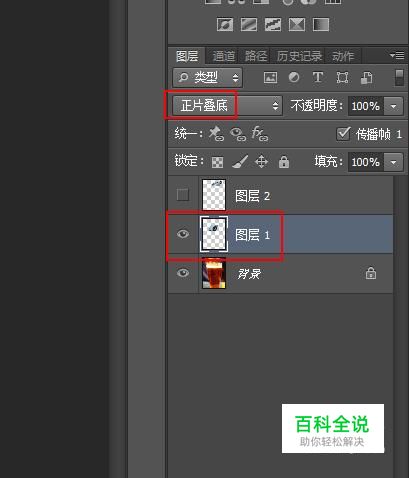The height and width of the screenshot is (478, 409).
Task: Click the 图层 2 layer thumbnail
Action: click(214, 195)
